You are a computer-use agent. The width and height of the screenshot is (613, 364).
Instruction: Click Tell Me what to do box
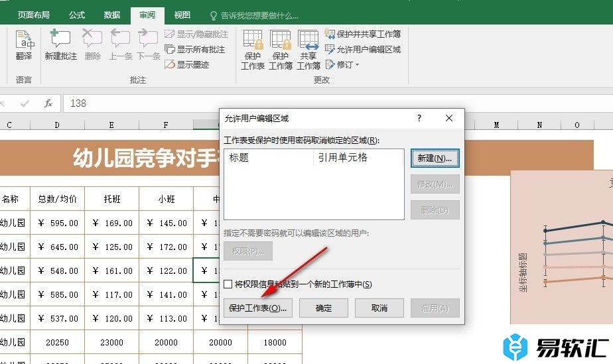[255, 16]
